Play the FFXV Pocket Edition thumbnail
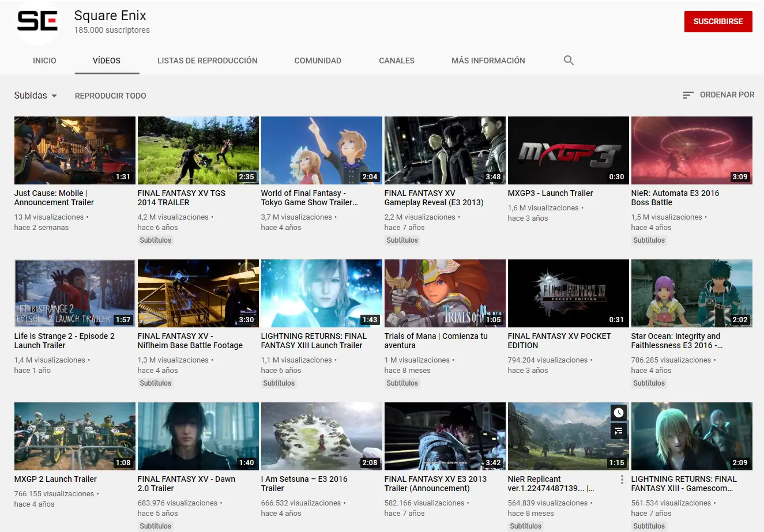Image resolution: width=764 pixels, height=532 pixels. 569,293
